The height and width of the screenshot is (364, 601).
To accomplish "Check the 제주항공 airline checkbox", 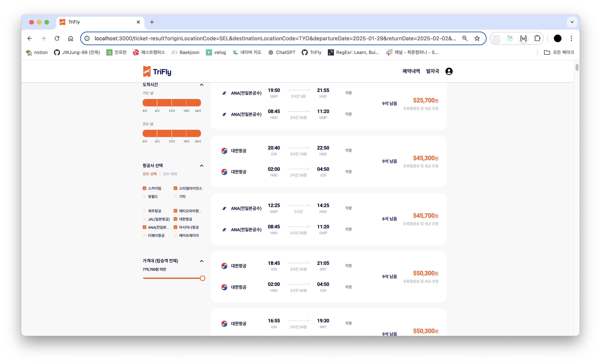I will 144,211.
